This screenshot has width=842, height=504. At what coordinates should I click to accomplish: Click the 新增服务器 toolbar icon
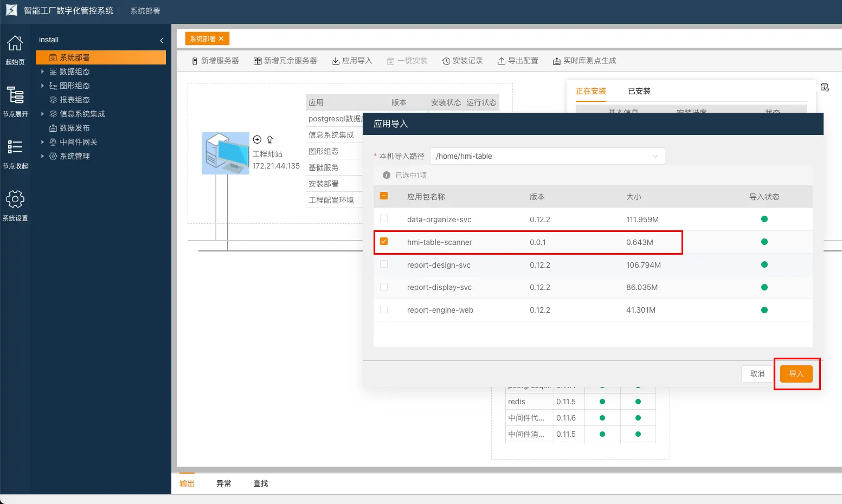195,61
